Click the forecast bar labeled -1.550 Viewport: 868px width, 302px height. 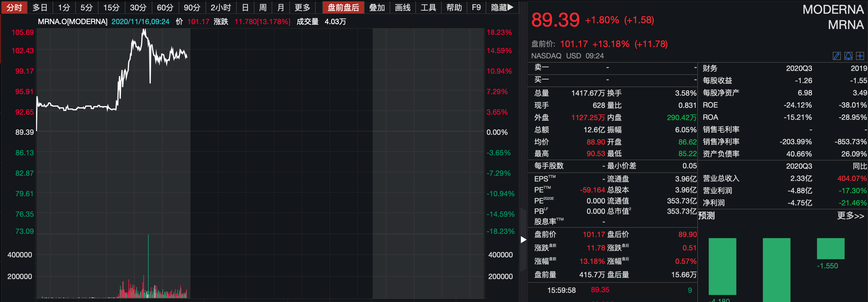(x=831, y=249)
